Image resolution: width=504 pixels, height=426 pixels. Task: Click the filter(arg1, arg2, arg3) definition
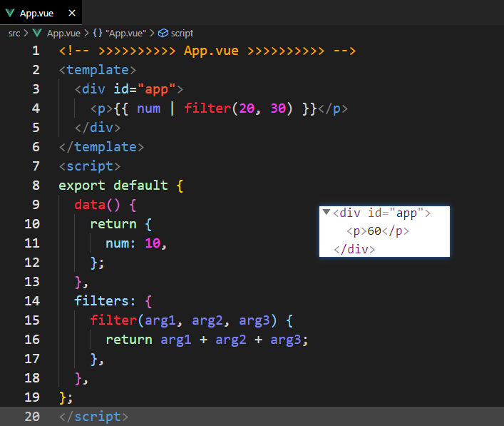point(183,320)
